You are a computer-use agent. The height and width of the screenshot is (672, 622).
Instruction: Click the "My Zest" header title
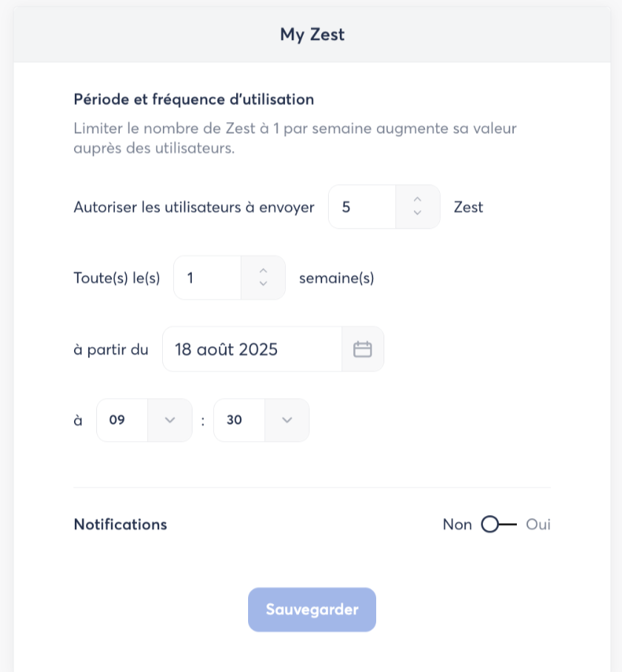tap(312, 35)
